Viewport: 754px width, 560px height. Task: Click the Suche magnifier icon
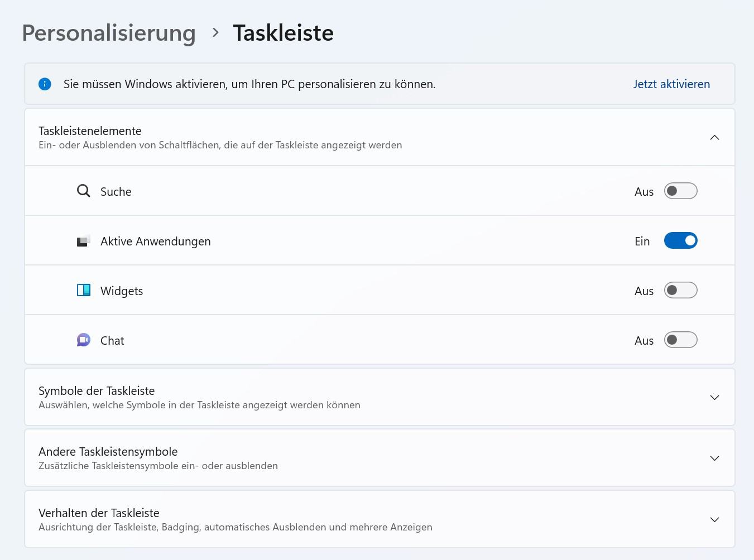(x=83, y=191)
